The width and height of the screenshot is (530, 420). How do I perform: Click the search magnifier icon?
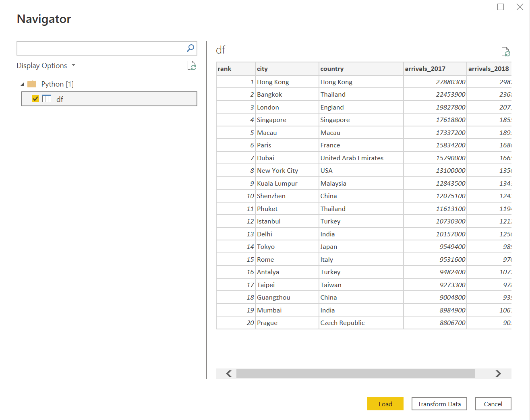click(x=190, y=48)
